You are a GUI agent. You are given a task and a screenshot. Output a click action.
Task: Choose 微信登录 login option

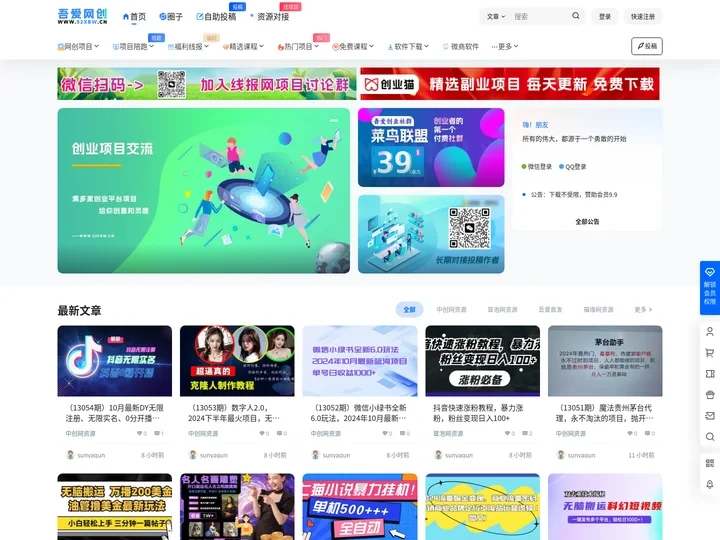tap(537, 167)
